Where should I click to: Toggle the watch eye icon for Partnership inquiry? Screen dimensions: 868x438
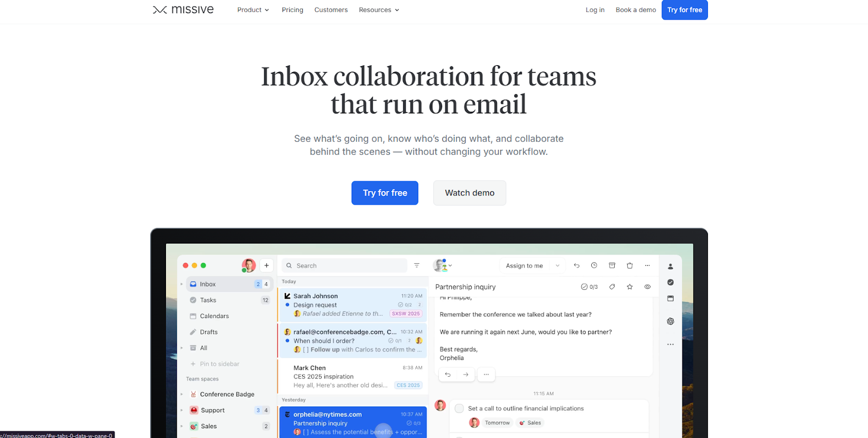pos(647,287)
